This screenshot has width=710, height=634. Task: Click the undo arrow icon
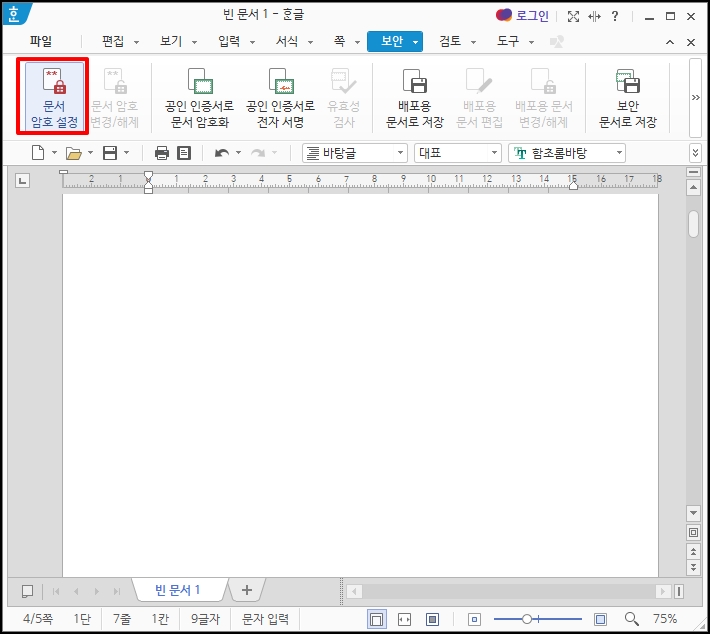tap(222, 153)
